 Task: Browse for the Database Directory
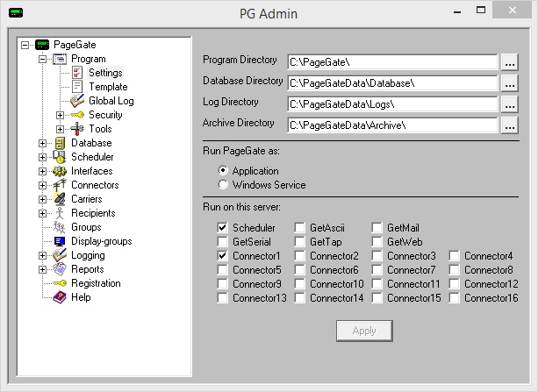click(510, 83)
